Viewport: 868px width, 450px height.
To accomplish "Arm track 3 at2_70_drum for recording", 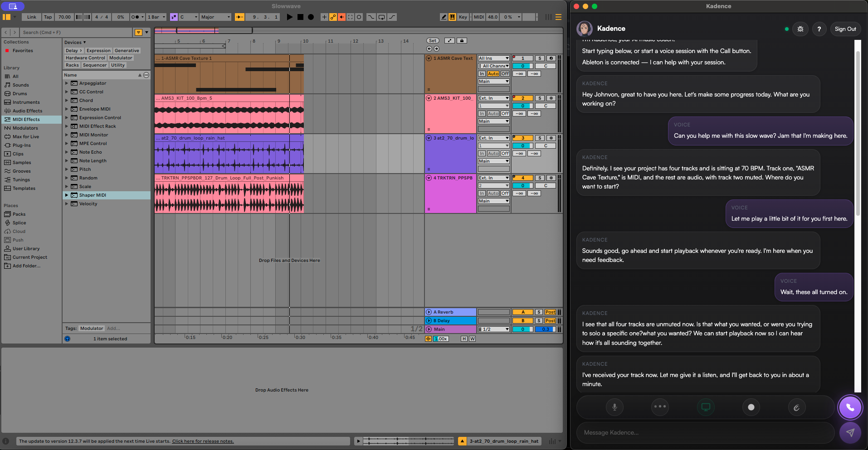I will coord(551,138).
